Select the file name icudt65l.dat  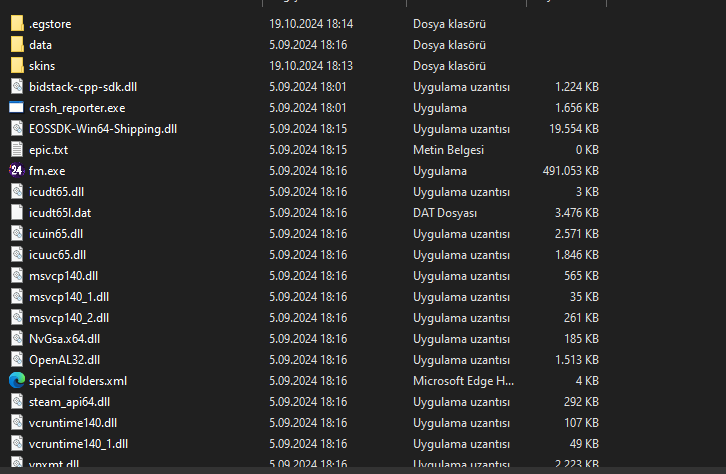click(x=60, y=213)
